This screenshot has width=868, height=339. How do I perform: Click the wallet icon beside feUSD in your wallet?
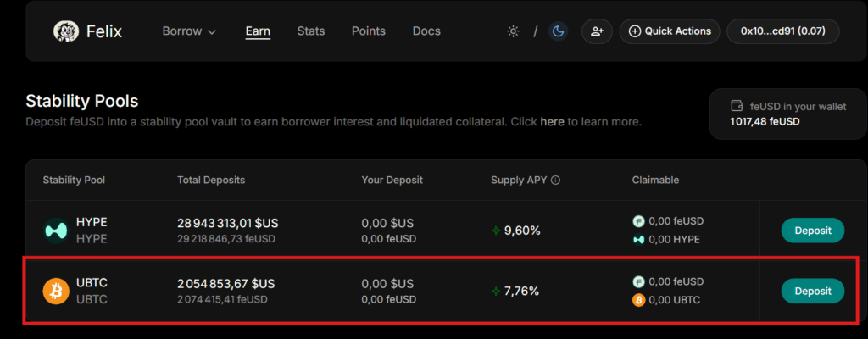(737, 106)
